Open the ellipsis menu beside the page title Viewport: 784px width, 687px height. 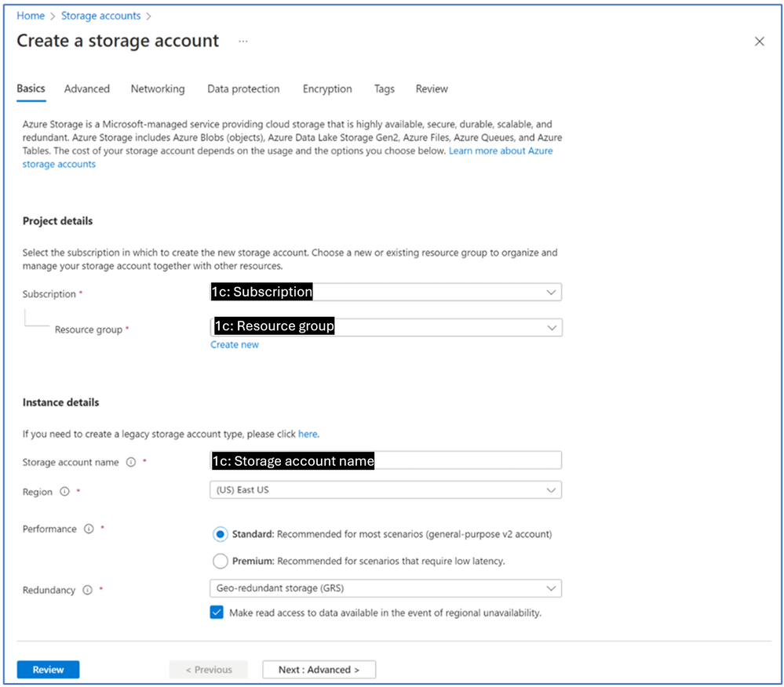point(243,41)
